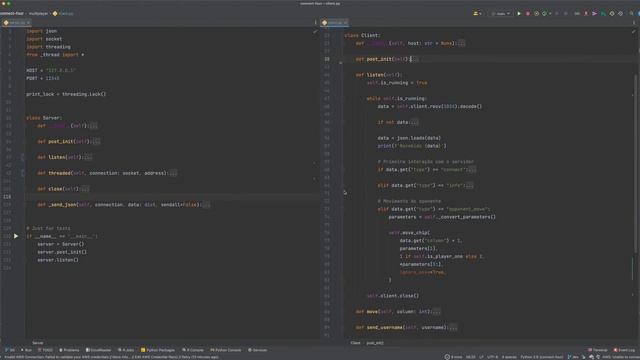Expand the folded Server __init__ body
The image size is (640, 360).
(x=93, y=126)
